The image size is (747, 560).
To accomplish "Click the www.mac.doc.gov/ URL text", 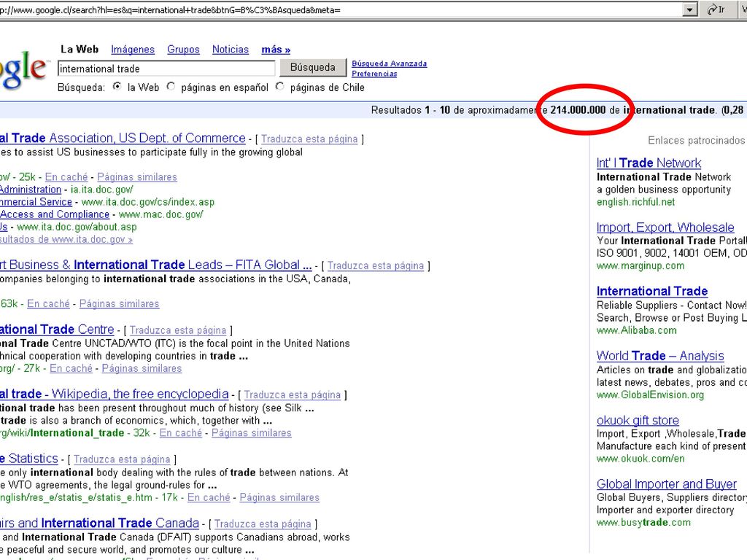I will tap(161, 214).
